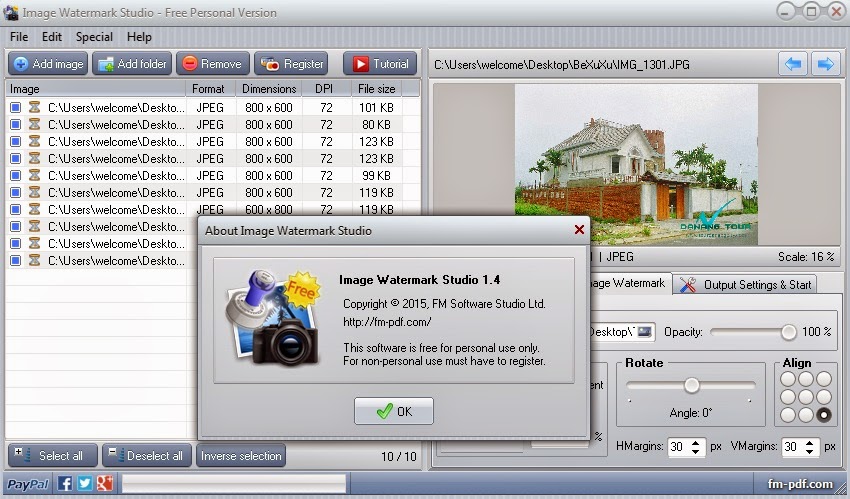Uncheck the 80 KB image row checkbox
The height and width of the screenshot is (499, 850).
pyautogui.click(x=16, y=125)
